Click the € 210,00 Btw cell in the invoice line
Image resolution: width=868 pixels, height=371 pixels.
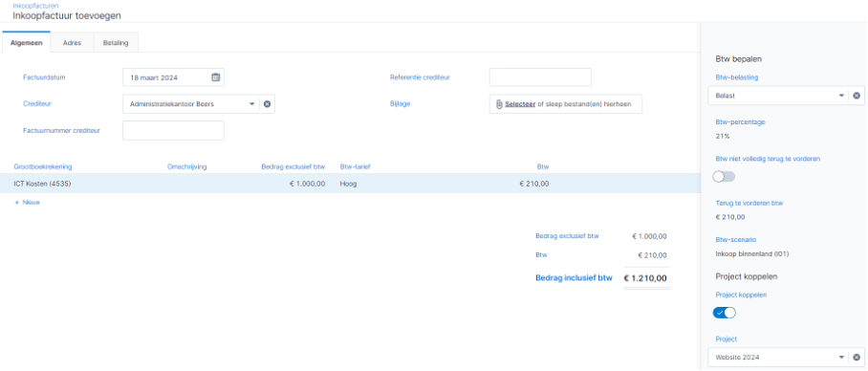click(x=534, y=184)
